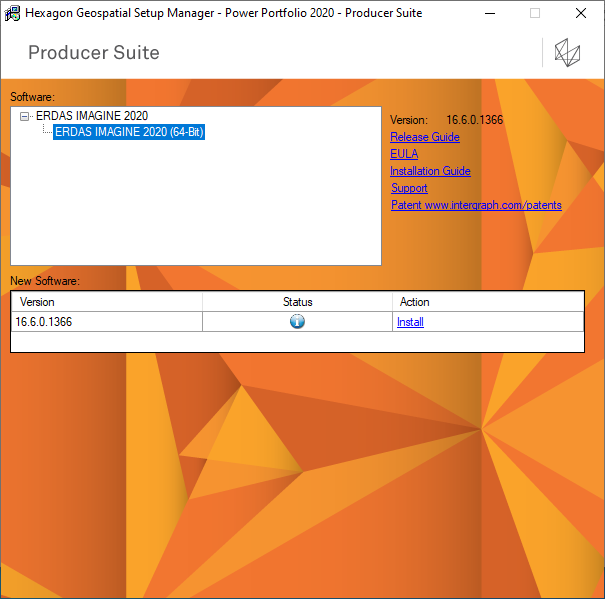The width and height of the screenshot is (605, 599).
Task: Select the 16.6.0.1366 version cell in table
Action: [x=107, y=322]
